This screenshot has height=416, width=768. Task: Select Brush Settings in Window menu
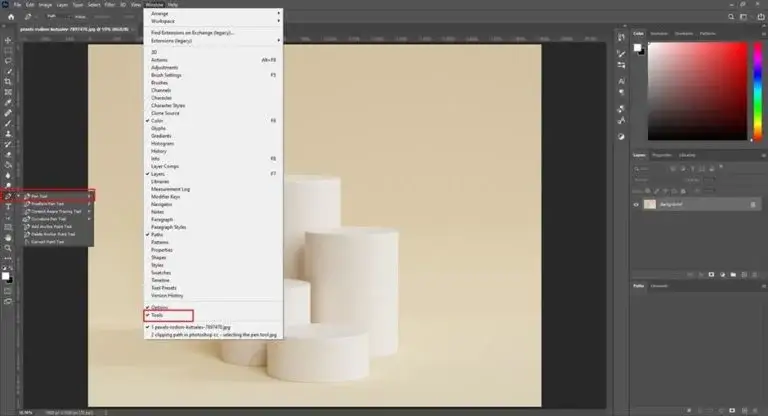213,75
